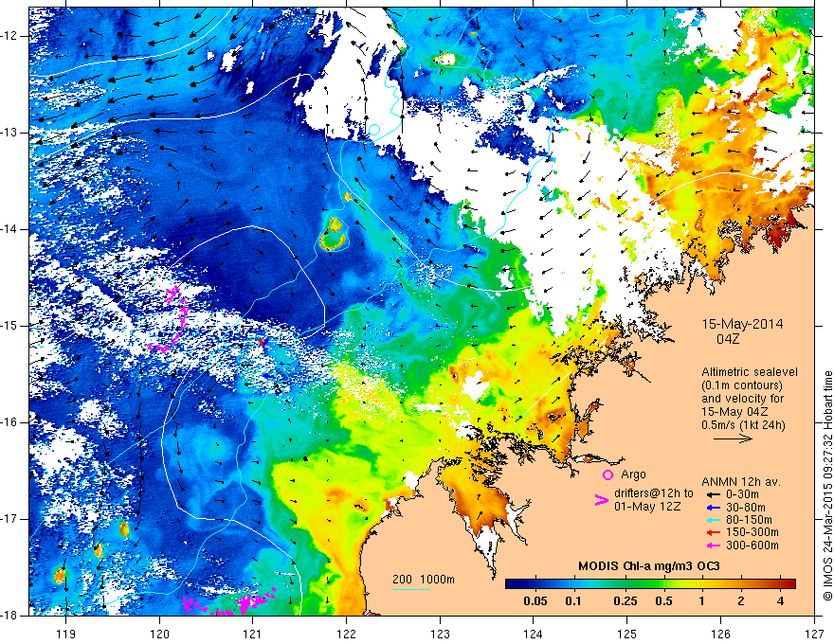This screenshot has height=644, width=834.
Task: Click the '15-May 04Z' velocity date text
Action: [x=734, y=411]
